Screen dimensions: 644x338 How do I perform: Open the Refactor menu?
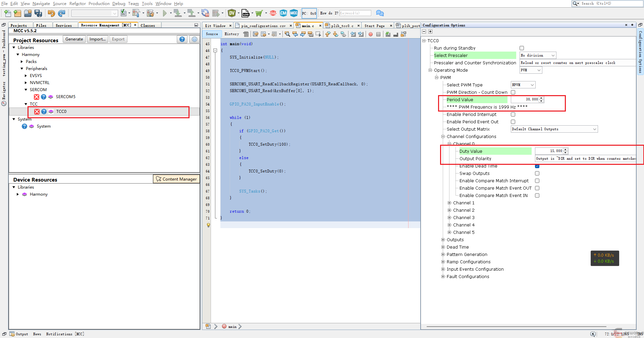point(77,3)
